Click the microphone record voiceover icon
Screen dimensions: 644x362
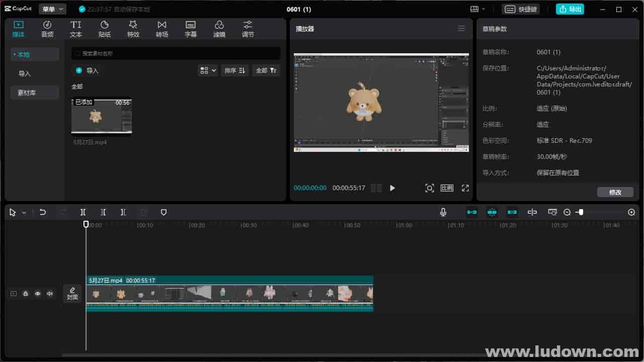[443, 212]
